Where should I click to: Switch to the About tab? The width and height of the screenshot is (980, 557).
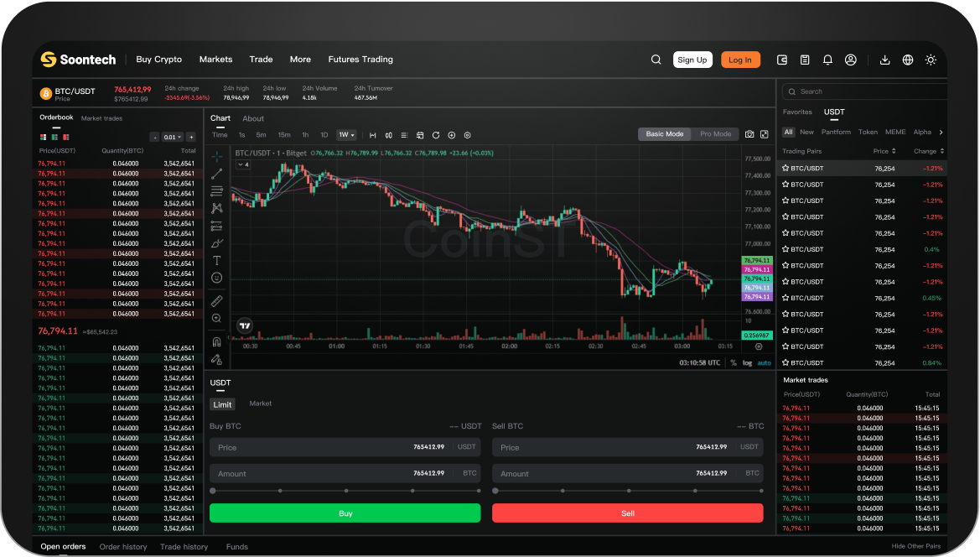(x=253, y=118)
